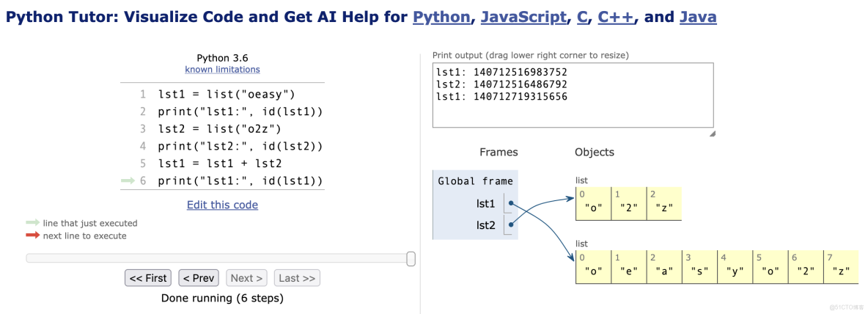Click code line 3 lst2 = list("o2z")
Screen dimensions: 868x314
[x=221, y=129]
